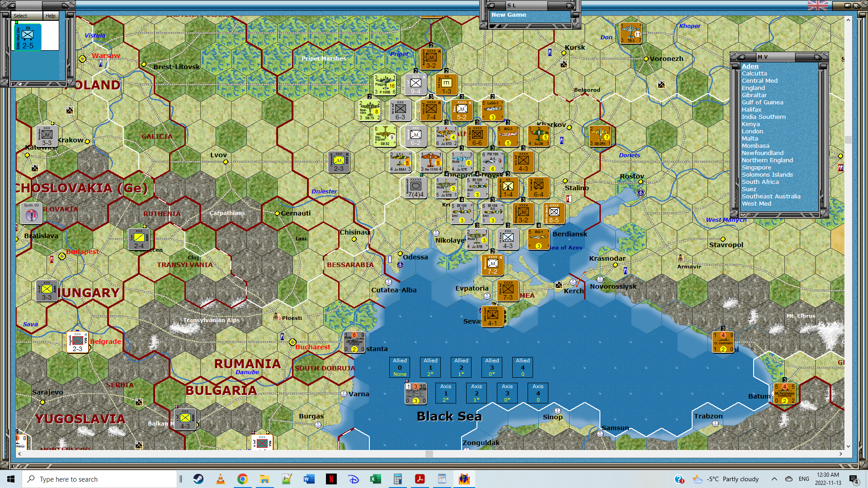Viewport: 868px width, 488px height.
Task: Open the Help menu
Action: (x=50, y=16)
